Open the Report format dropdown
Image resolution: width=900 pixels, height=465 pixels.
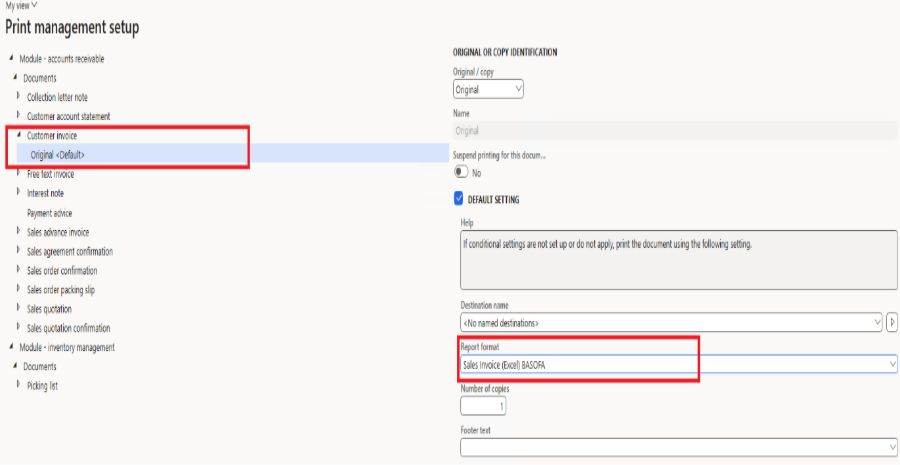[677, 365]
